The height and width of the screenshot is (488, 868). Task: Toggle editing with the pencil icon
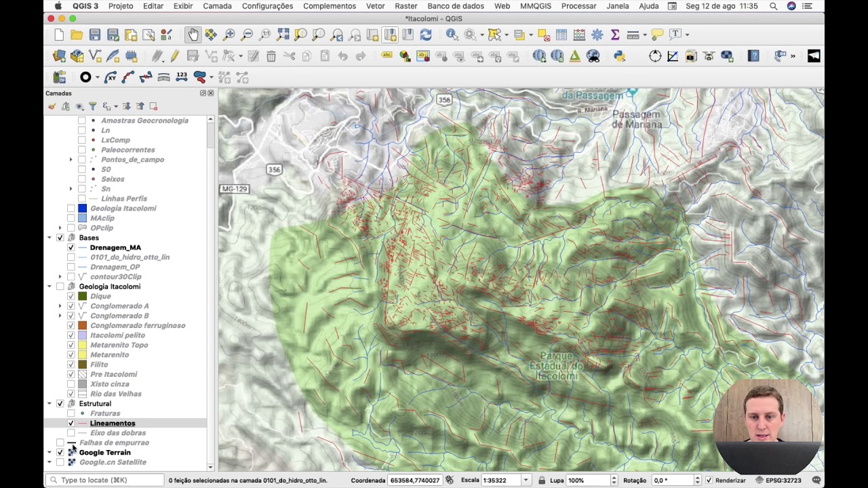(175, 56)
